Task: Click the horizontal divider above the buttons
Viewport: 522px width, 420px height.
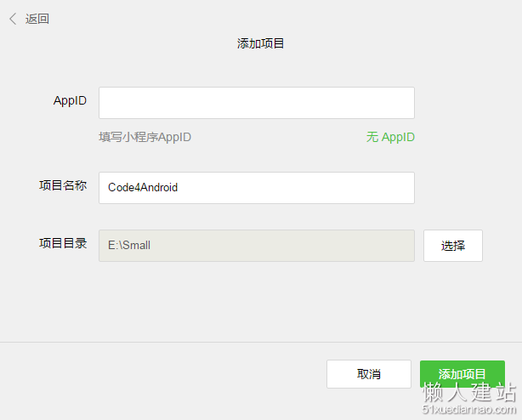Action: pyautogui.click(x=261, y=342)
